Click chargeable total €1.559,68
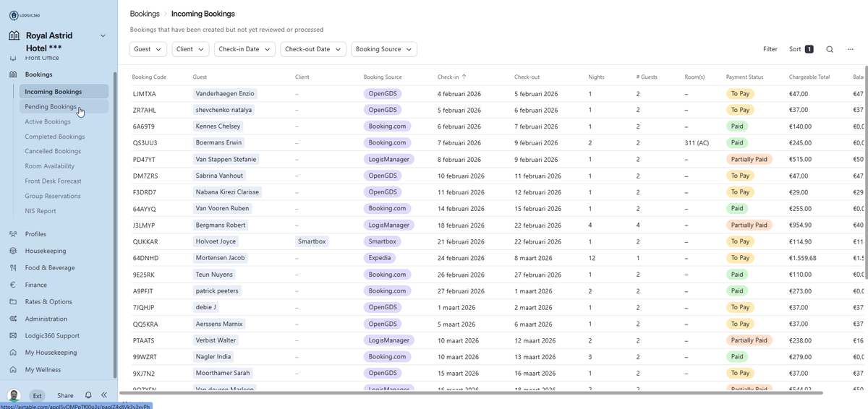Viewport: 868px width, 409px height. point(803,258)
